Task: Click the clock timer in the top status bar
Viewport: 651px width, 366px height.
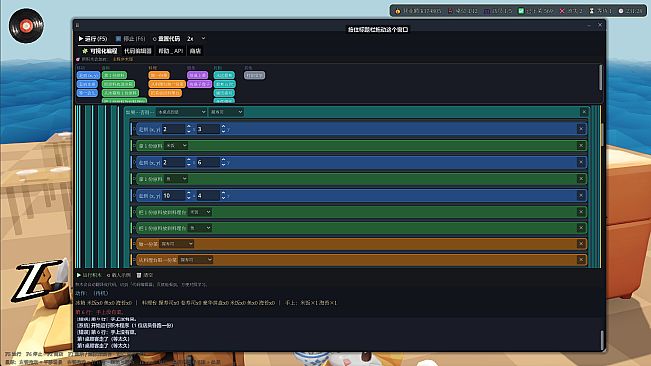Action: pyautogui.click(x=630, y=11)
